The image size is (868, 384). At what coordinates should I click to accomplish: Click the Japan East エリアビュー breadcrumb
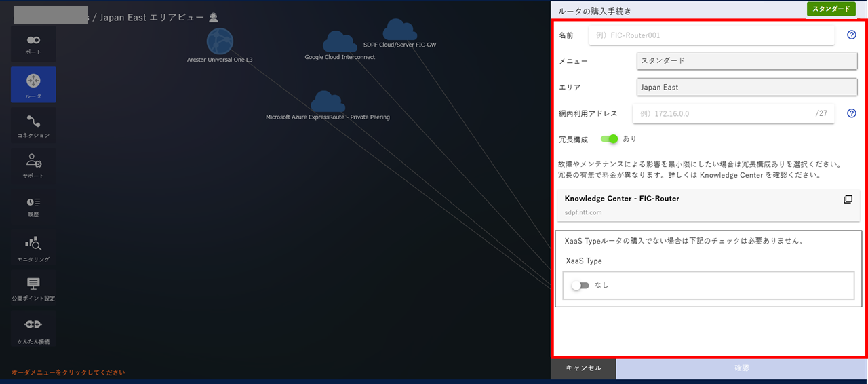152,17
